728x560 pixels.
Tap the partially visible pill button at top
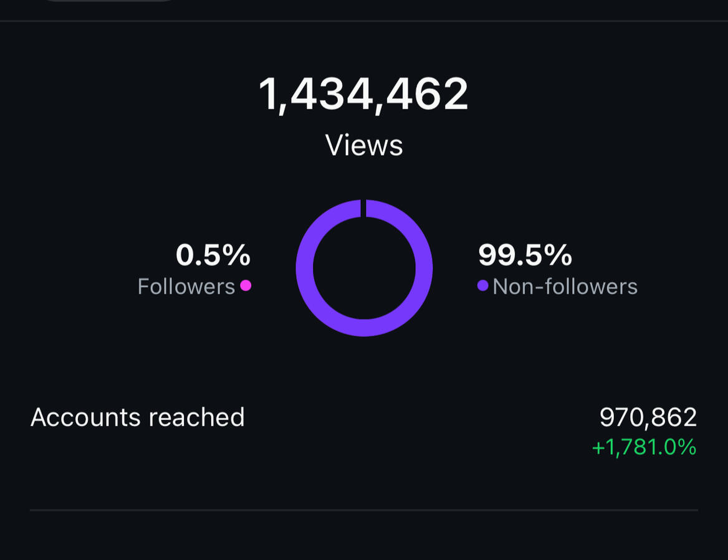pyautogui.click(x=109, y=1)
